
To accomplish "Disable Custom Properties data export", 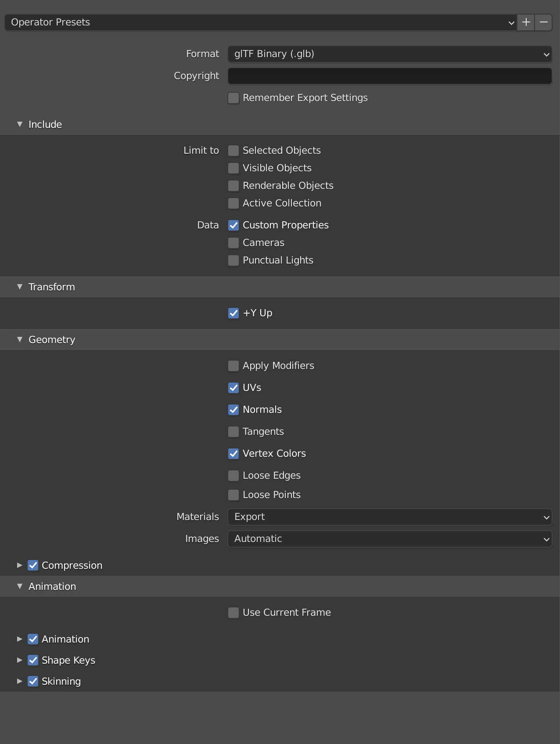I will [233, 225].
